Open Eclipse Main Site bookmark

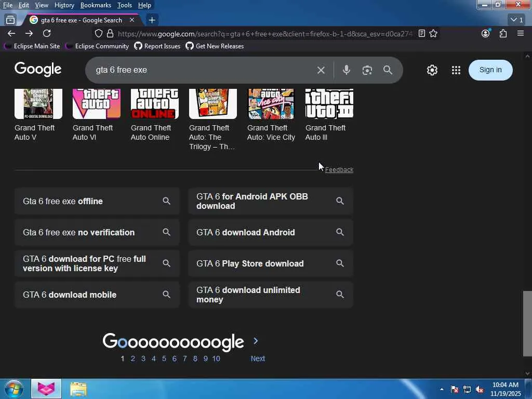(x=32, y=46)
